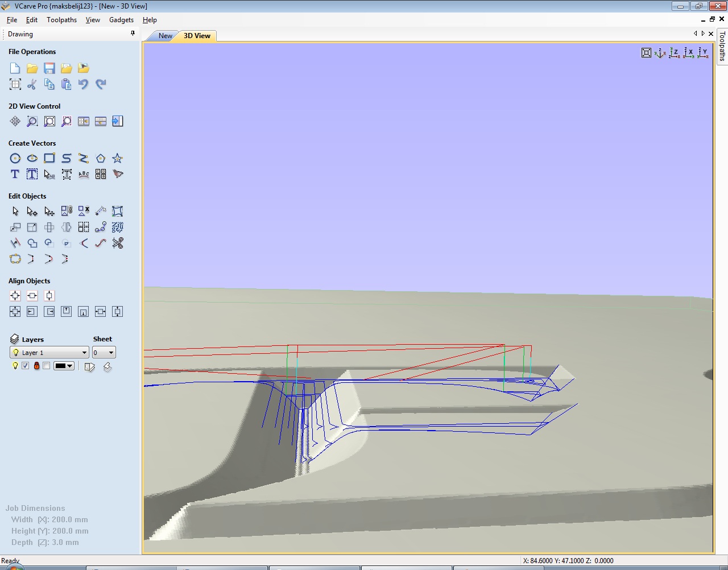Draw a circle vector
The width and height of the screenshot is (728, 570).
click(15, 158)
